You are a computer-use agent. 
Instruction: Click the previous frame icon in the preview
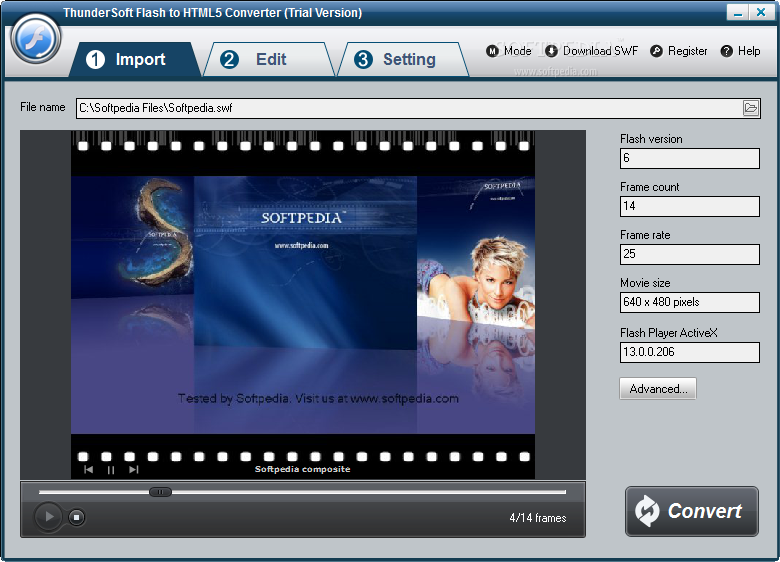(x=88, y=469)
